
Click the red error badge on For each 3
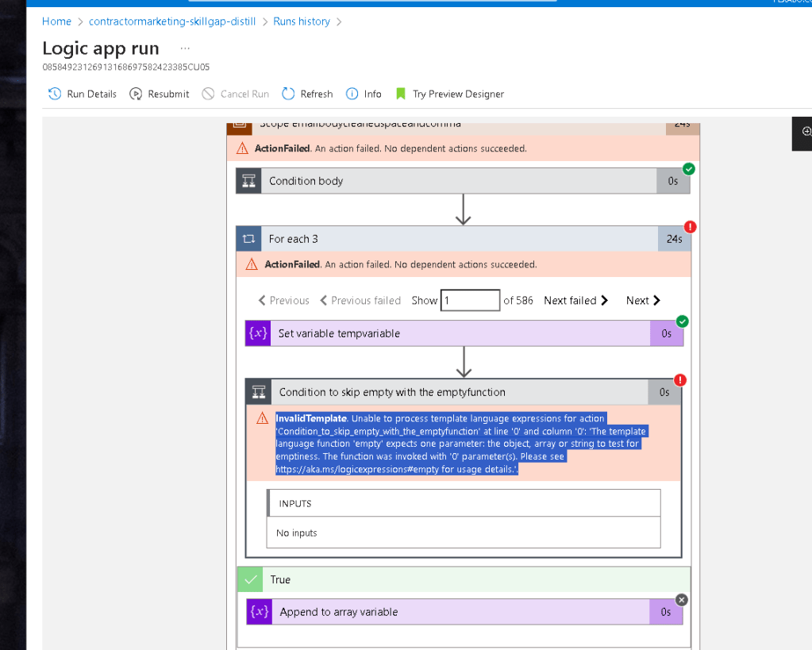[691, 227]
